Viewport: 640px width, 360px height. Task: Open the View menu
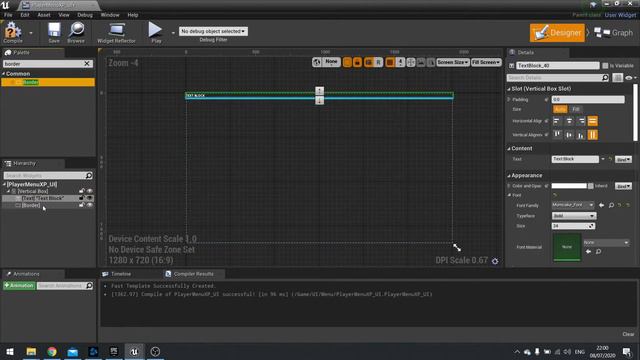click(64, 15)
